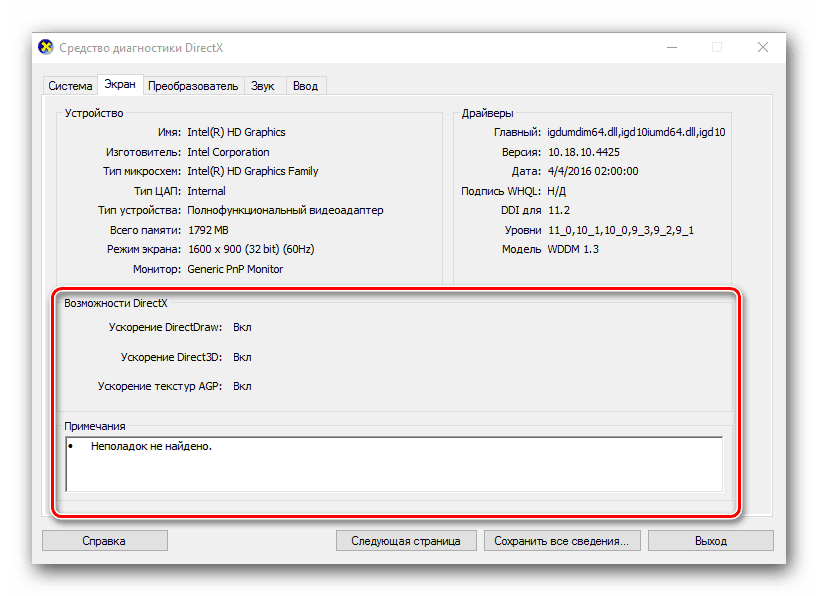Click the driver date 4/4/2016 02:00:00
Image resolution: width=818 pixels, height=596 pixels.
pyautogui.click(x=593, y=172)
